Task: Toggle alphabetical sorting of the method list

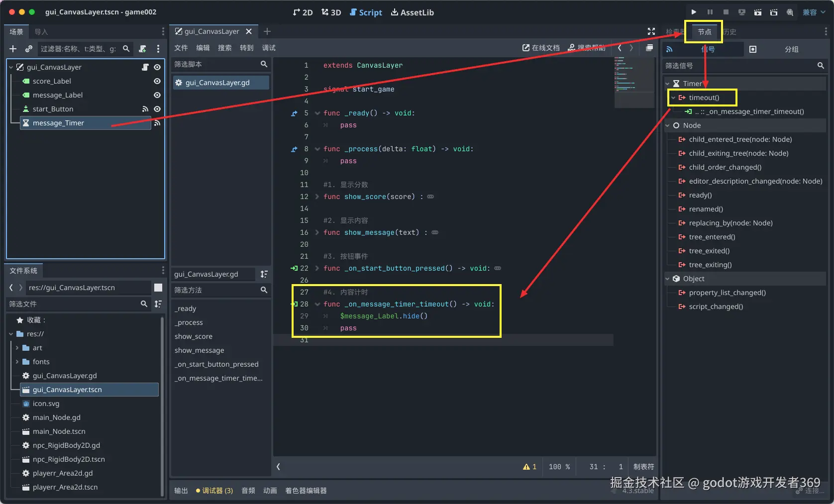Action: click(x=264, y=274)
